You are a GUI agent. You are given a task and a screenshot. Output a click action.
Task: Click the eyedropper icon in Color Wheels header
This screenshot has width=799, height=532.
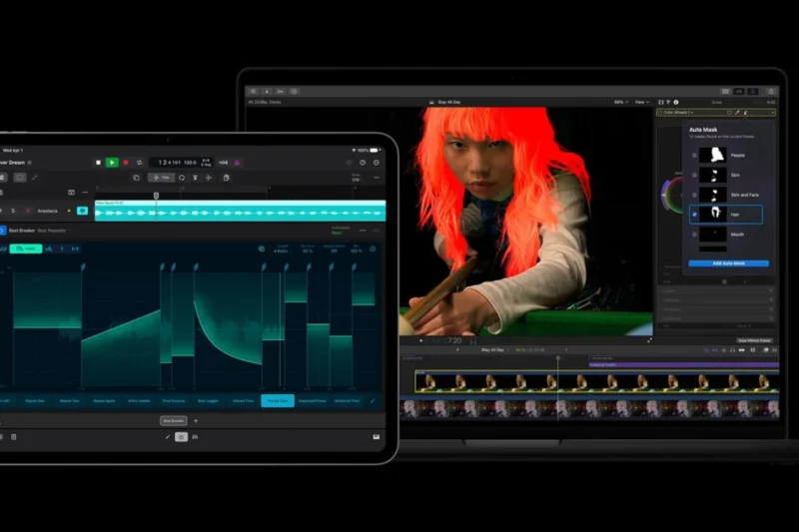pos(737,113)
